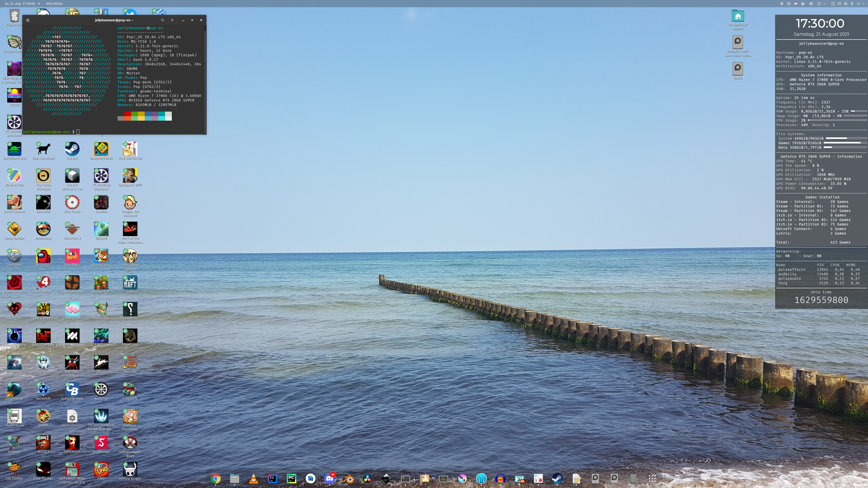The width and height of the screenshot is (868, 488).
Task: Launch Left 4 Dead 2 desktop shortcut
Action: pyautogui.click(x=43, y=311)
